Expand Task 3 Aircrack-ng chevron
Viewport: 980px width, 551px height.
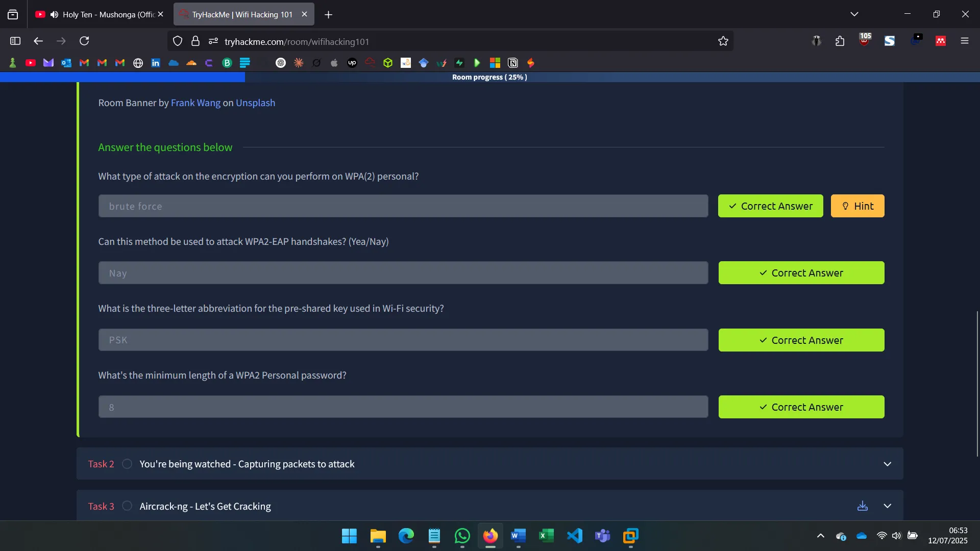coord(887,506)
